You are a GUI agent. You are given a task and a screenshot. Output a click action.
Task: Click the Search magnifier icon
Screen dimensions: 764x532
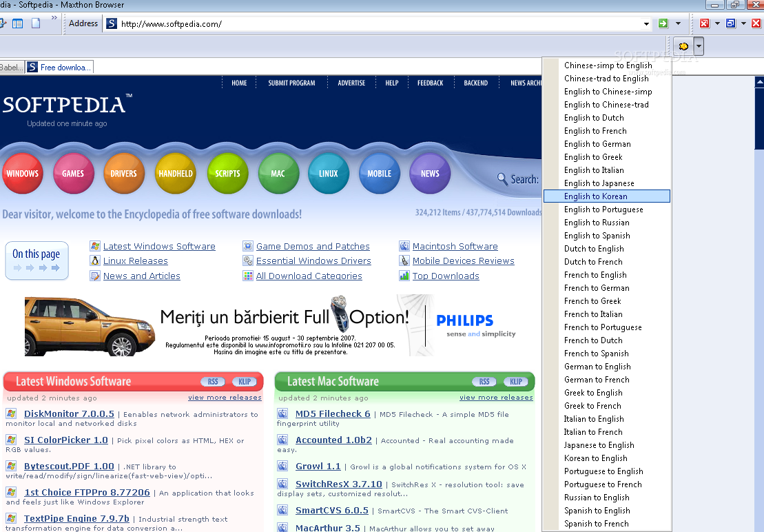pyautogui.click(x=502, y=178)
